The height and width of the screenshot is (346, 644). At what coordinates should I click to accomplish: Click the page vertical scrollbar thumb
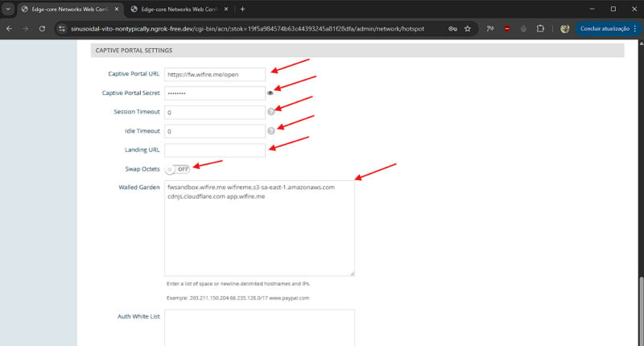pos(641,311)
